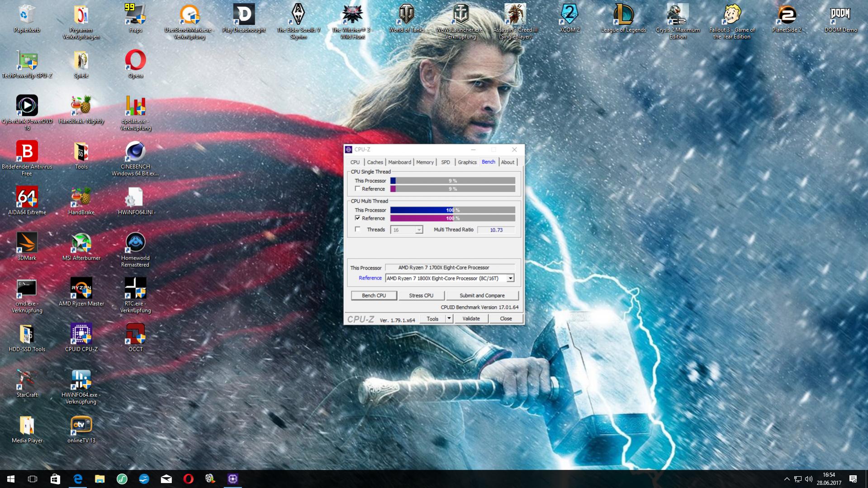The height and width of the screenshot is (488, 868).
Task: Open the About tab
Action: tap(508, 162)
